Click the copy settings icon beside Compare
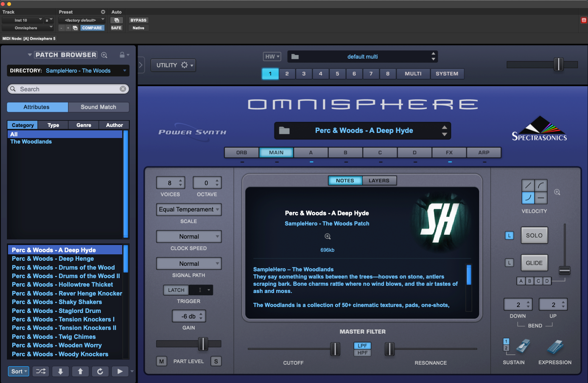Screen dimensions: 588x383 [75, 28]
